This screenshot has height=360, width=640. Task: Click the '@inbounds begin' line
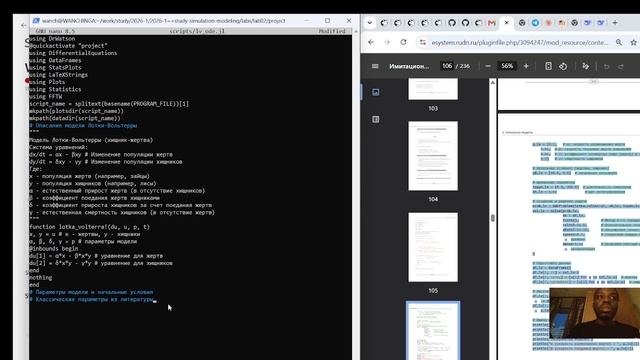53,249
